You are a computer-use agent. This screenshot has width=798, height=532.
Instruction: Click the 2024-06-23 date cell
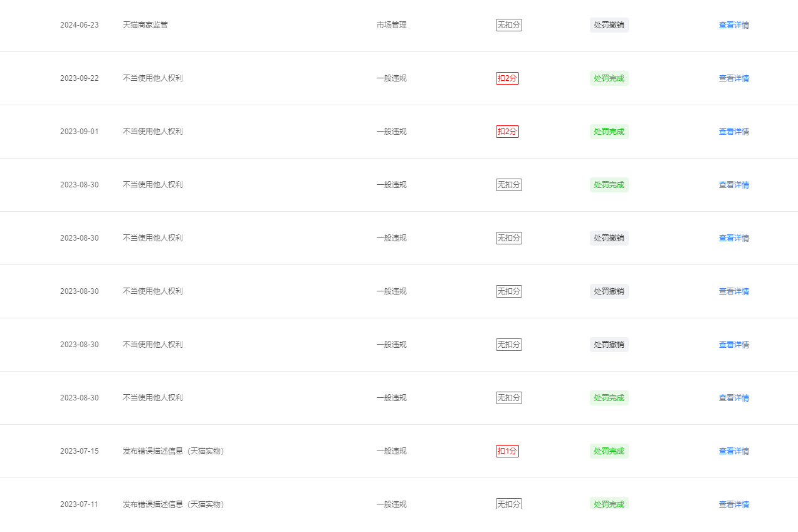point(79,25)
